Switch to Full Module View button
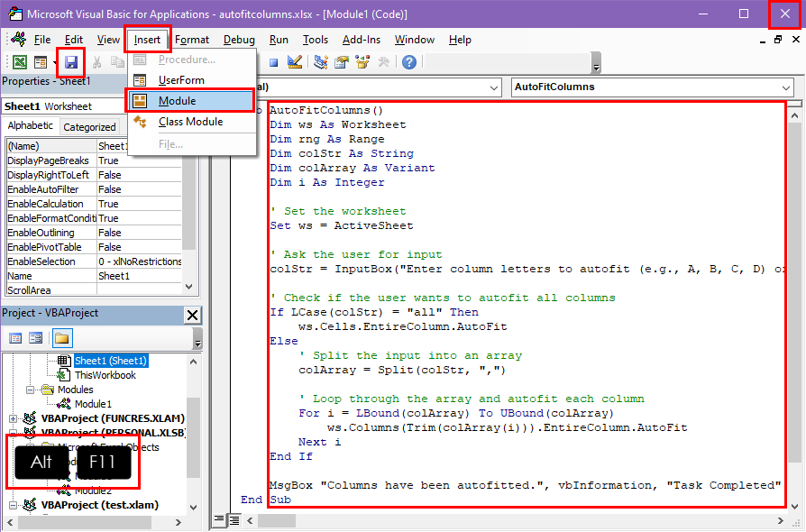 click(x=234, y=520)
